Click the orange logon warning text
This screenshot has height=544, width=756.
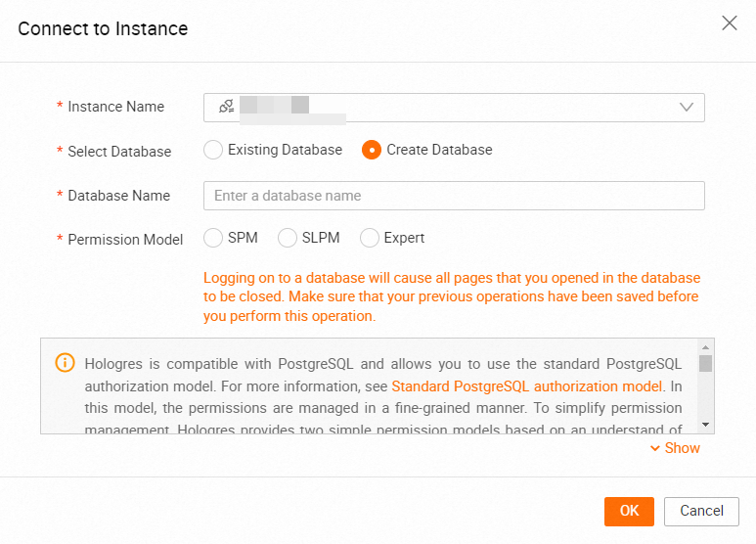[x=452, y=297]
